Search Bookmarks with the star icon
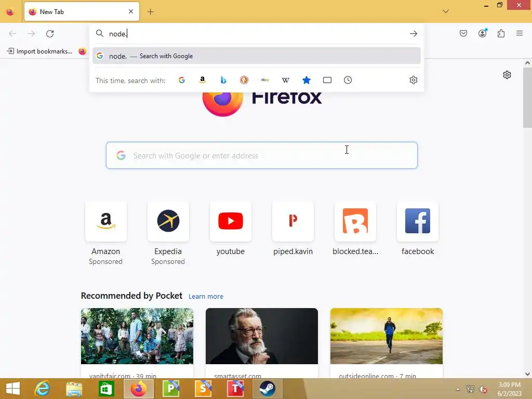 (307, 80)
